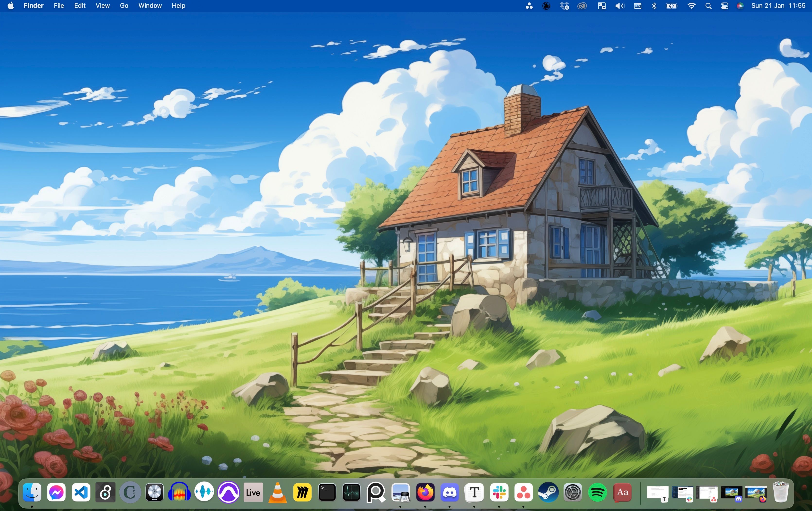
Task: Open the Go menu
Action: (124, 5)
